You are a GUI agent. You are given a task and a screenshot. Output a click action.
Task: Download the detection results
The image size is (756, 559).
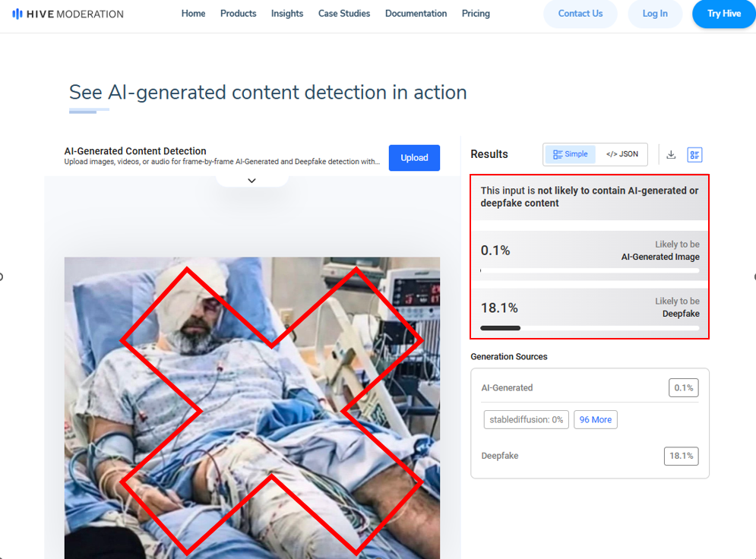[671, 154]
